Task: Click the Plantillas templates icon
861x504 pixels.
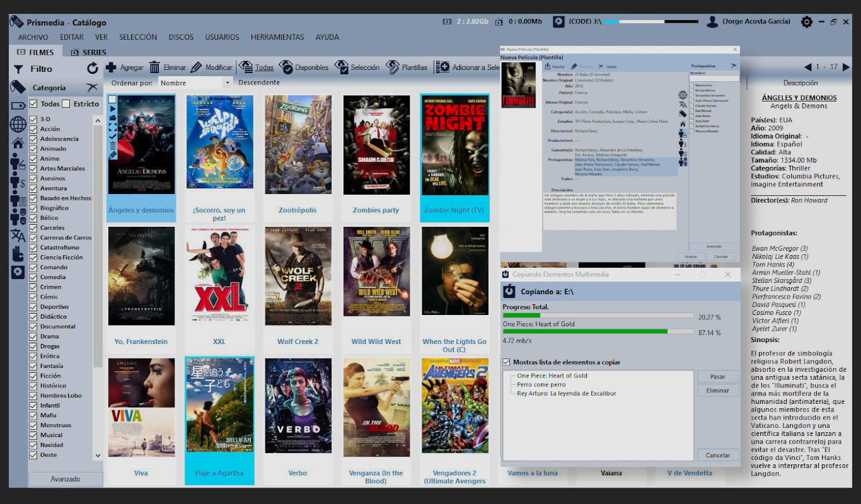Action: click(393, 67)
